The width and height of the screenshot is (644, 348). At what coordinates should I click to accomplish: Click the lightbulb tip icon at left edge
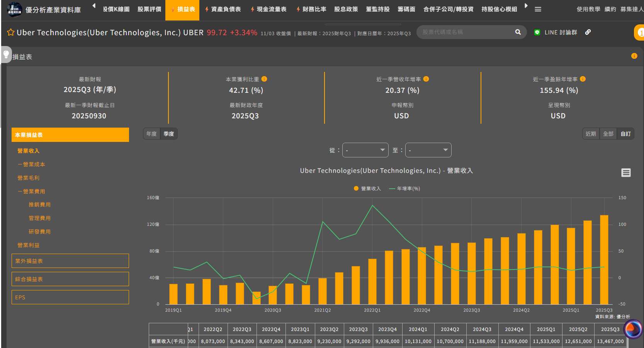(6, 54)
